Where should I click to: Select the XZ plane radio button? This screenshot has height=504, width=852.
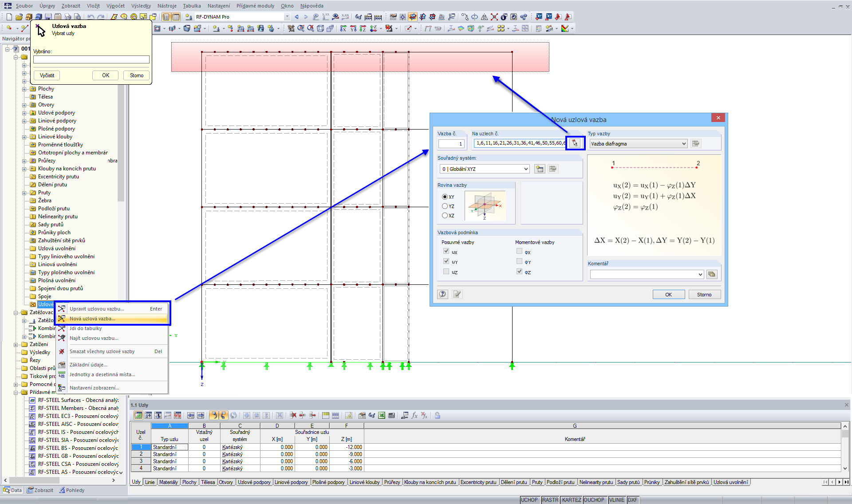point(445,216)
